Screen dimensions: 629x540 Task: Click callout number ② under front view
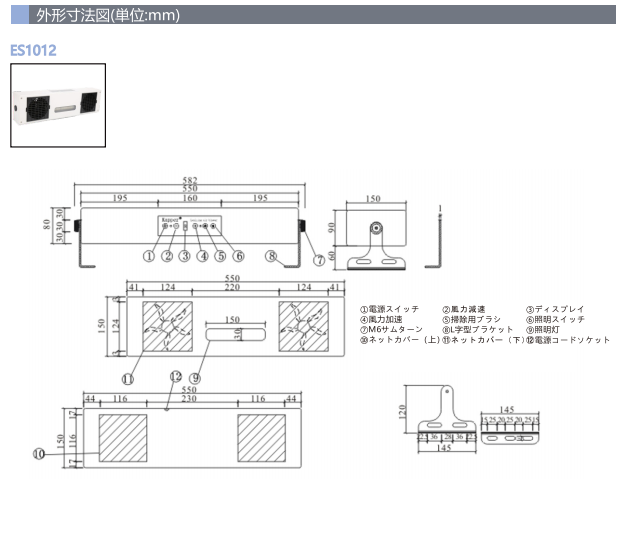167,257
